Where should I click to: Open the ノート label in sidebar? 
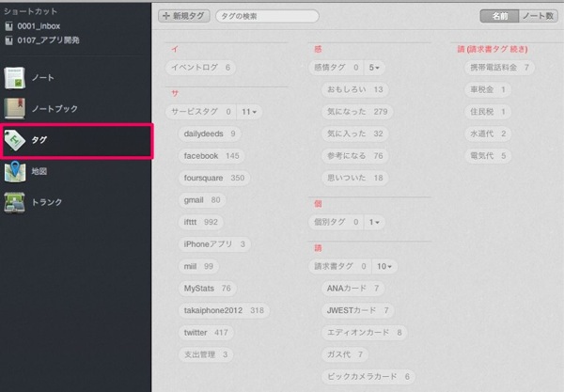(x=43, y=78)
